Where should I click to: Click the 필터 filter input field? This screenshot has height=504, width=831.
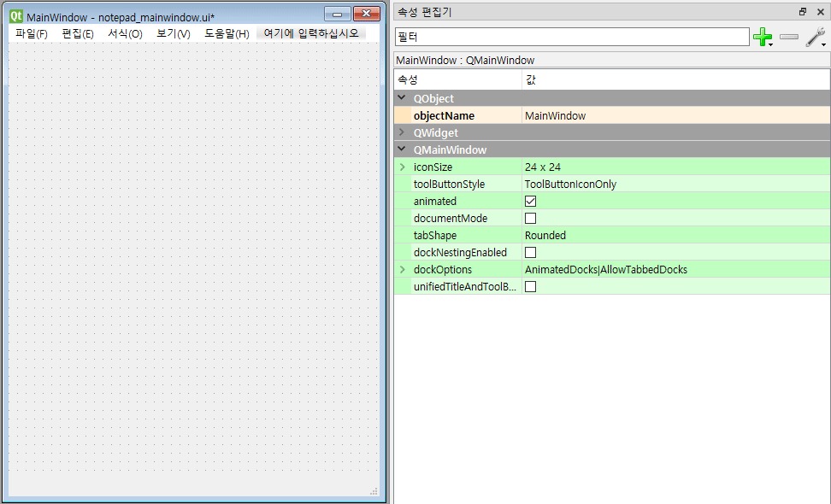point(572,37)
